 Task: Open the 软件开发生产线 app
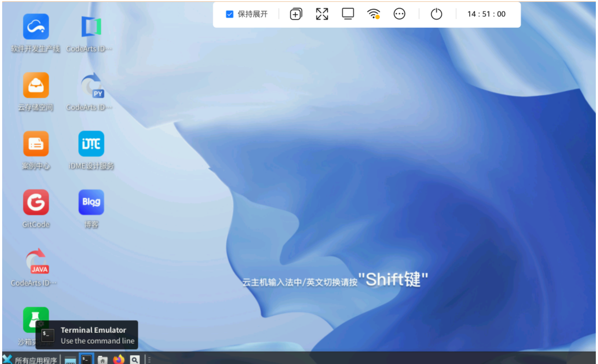[x=36, y=26]
